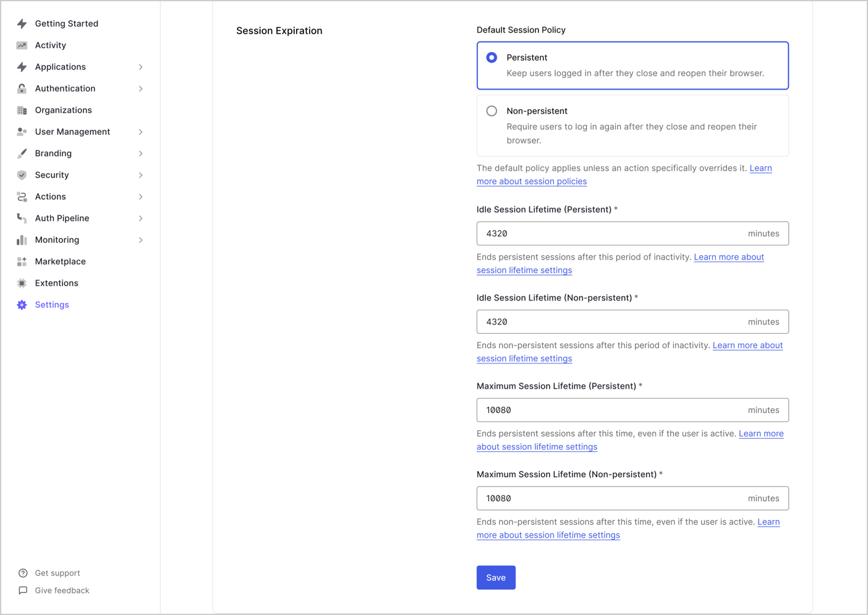This screenshot has height=615, width=868.
Task: Navigate to Organizations in the sidebar
Action: pyautogui.click(x=64, y=109)
